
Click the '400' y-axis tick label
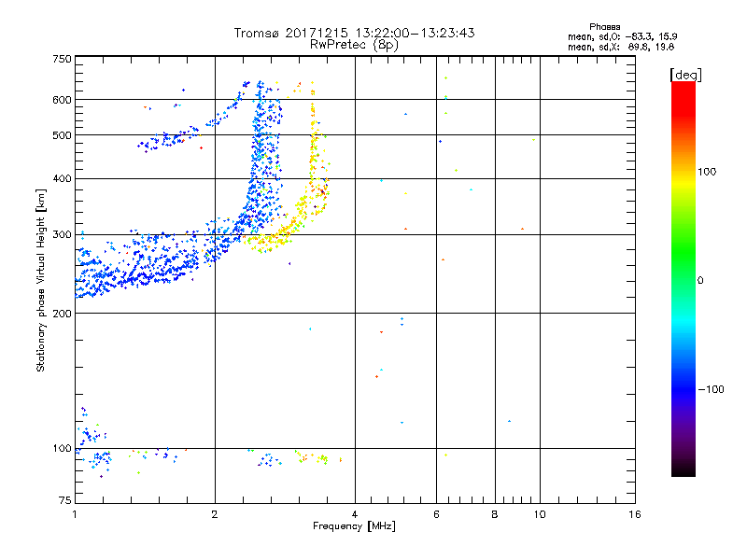point(62,179)
